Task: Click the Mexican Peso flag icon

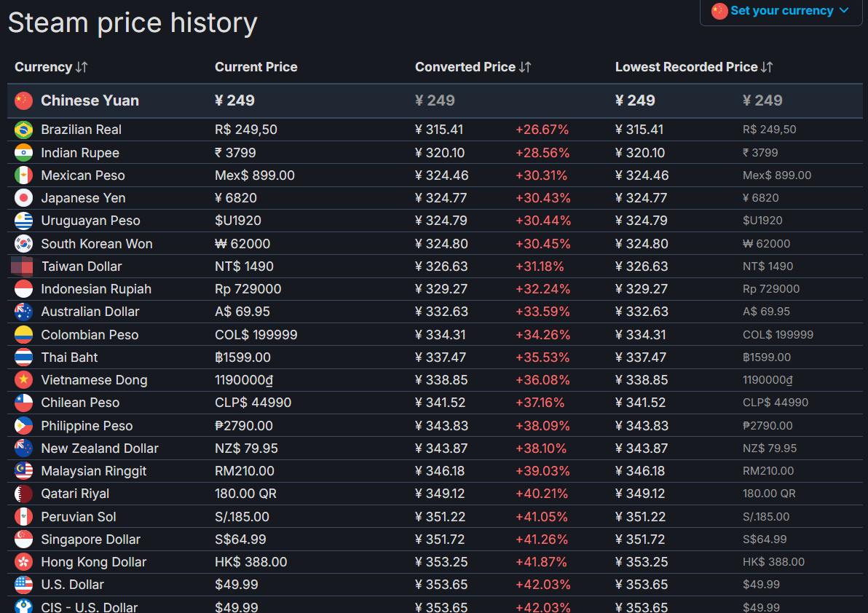Action: click(23, 175)
